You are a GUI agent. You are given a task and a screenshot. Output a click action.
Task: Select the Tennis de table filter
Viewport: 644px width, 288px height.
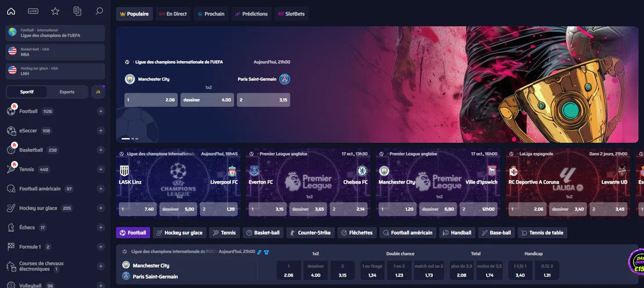pos(542,232)
